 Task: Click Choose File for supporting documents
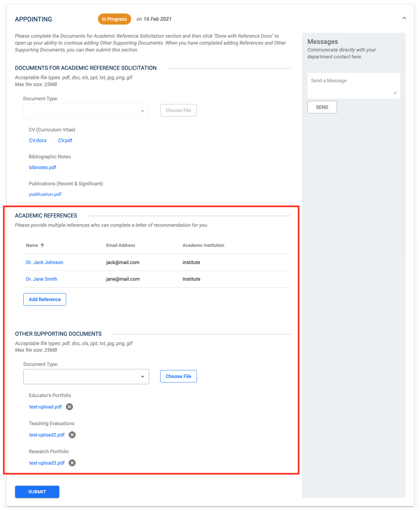[x=179, y=376]
